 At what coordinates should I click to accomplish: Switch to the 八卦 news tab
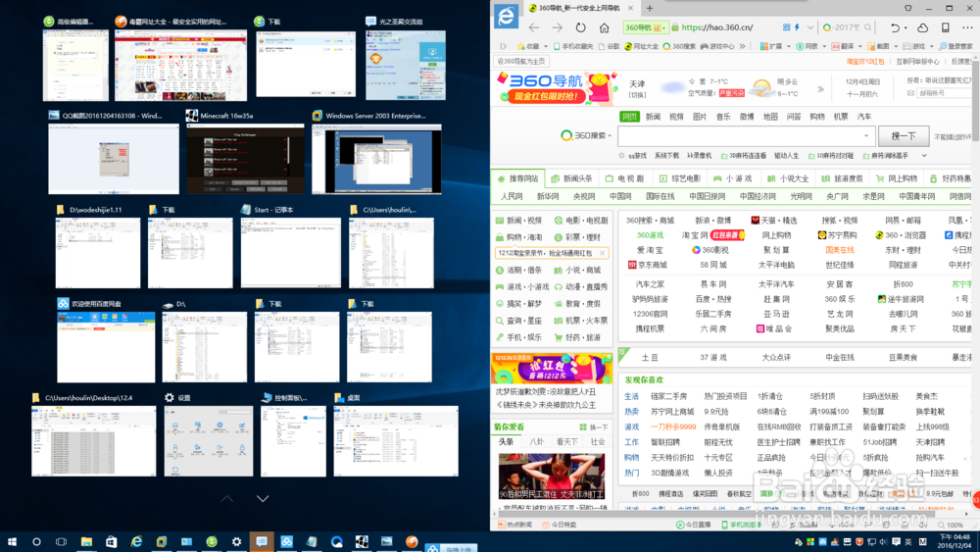coord(537,441)
